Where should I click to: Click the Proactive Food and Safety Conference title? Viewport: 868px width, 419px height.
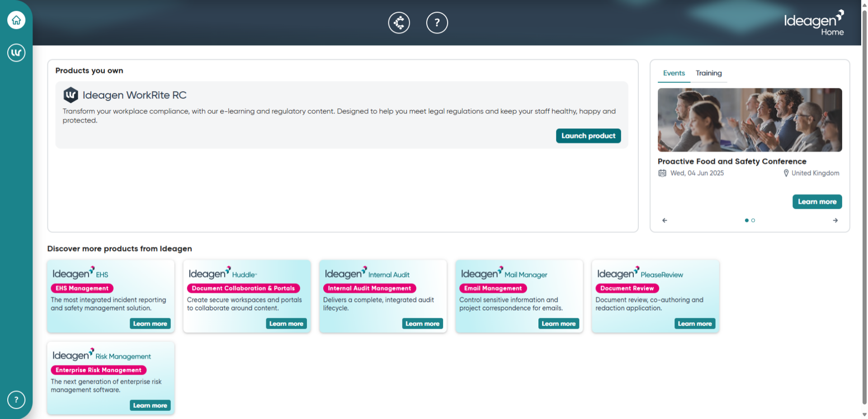[x=732, y=161]
